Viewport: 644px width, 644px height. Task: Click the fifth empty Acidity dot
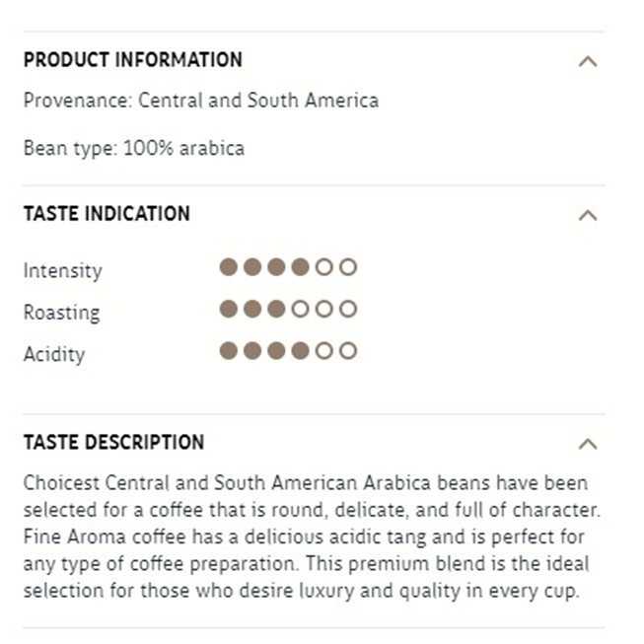(324, 351)
